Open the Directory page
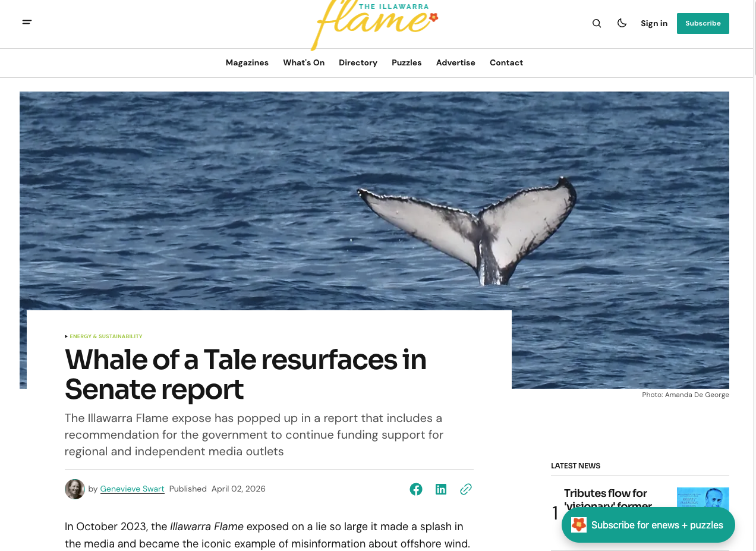 pos(358,63)
